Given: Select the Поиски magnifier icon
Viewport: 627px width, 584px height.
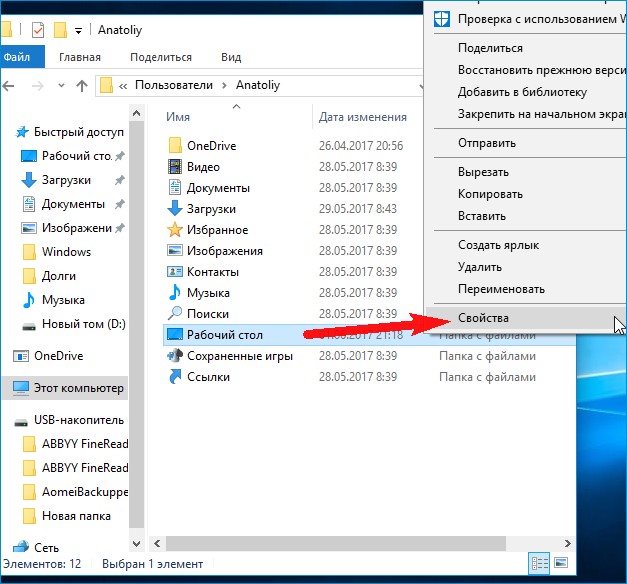Looking at the screenshot, I should (x=175, y=314).
